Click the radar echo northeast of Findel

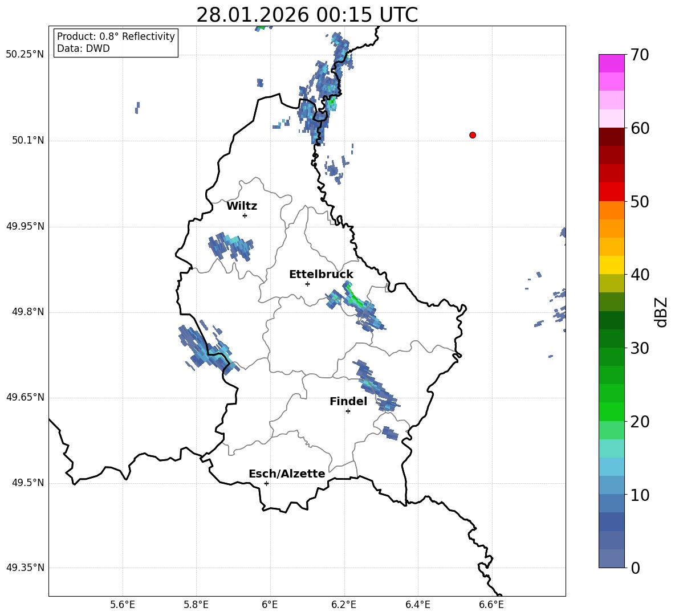tap(375, 386)
